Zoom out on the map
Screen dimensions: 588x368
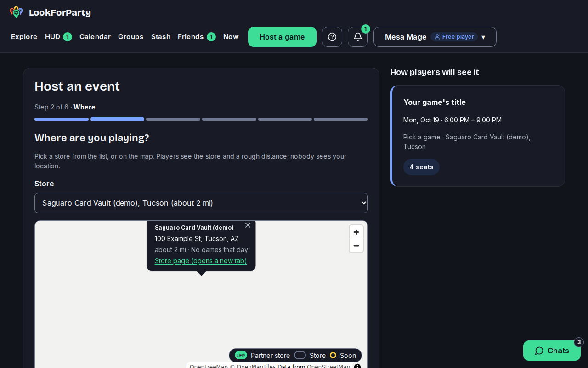(x=356, y=246)
